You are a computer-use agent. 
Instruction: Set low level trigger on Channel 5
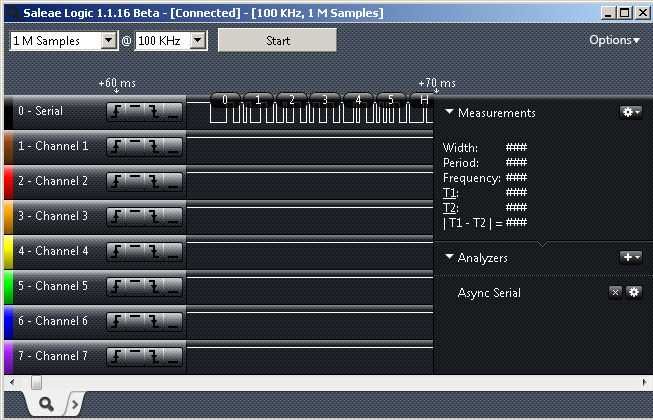[173, 286]
